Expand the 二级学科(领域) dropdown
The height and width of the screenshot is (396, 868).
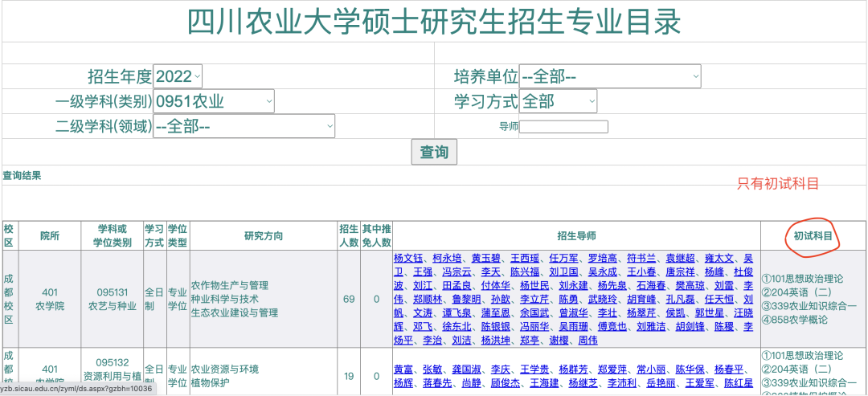pyautogui.click(x=244, y=126)
